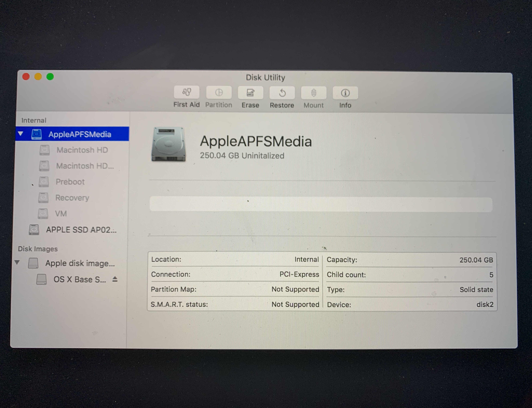Image resolution: width=532 pixels, height=408 pixels.
Task: Close the Disk Utility window
Action: 26,76
